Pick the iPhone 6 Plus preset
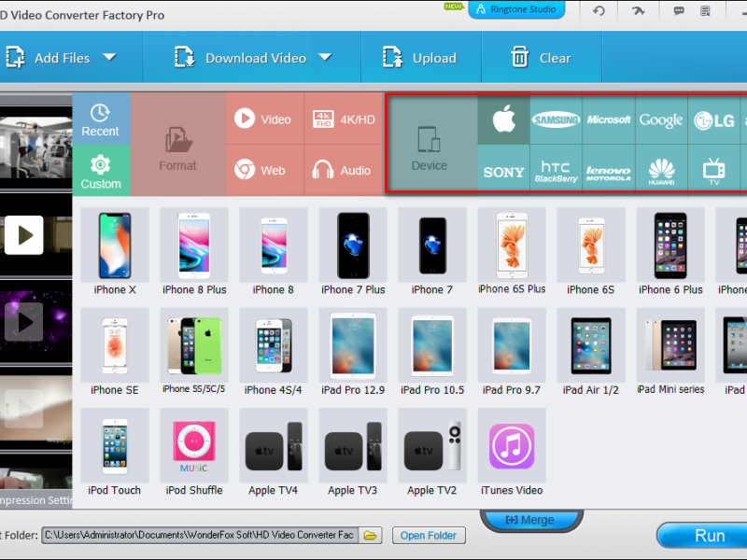Image resolution: width=747 pixels, height=560 pixels. [670, 252]
